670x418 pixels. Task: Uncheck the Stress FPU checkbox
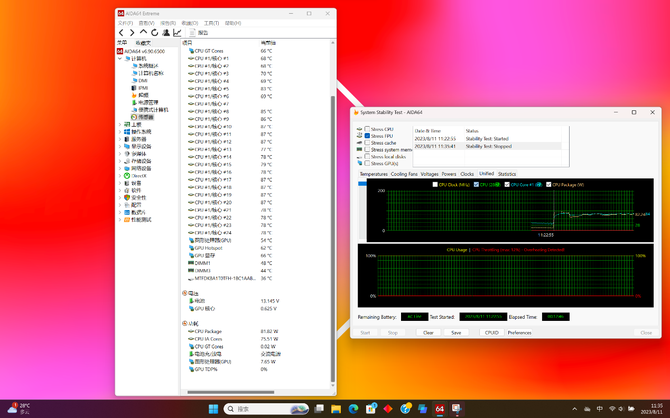(x=367, y=135)
